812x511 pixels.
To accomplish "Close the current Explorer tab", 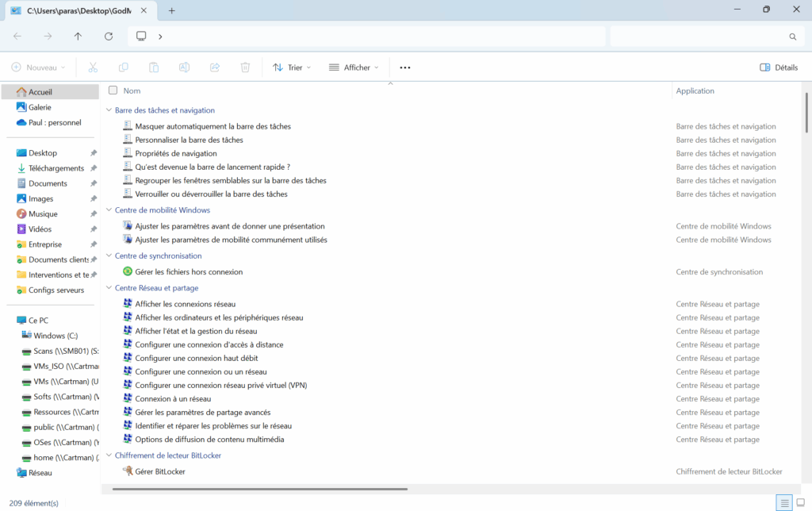I will (x=144, y=10).
